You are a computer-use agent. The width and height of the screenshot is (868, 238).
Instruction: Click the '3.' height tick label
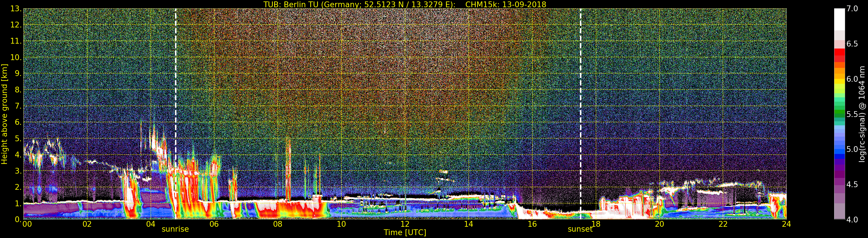click(18, 171)
